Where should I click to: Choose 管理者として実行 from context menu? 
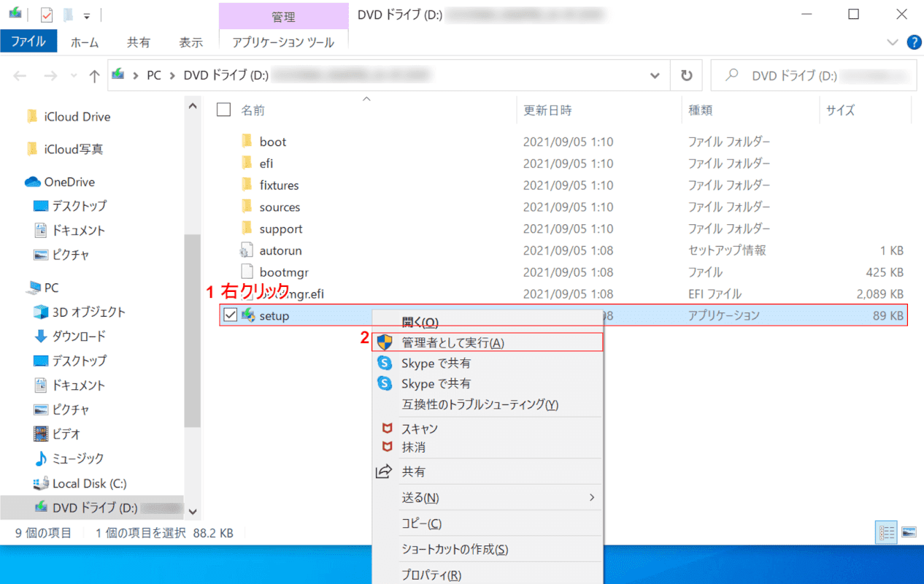pyautogui.click(x=453, y=342)
